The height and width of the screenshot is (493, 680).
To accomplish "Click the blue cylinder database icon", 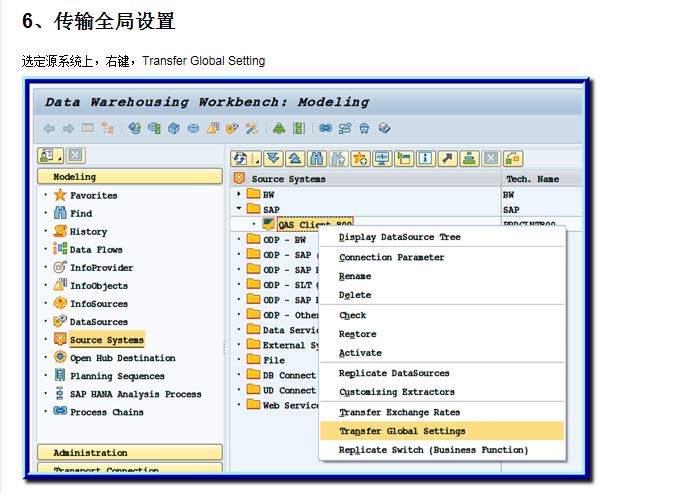I will click(193, 128).
